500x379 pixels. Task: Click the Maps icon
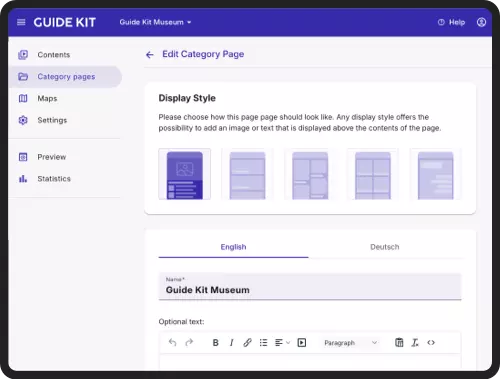coord(23,98)
